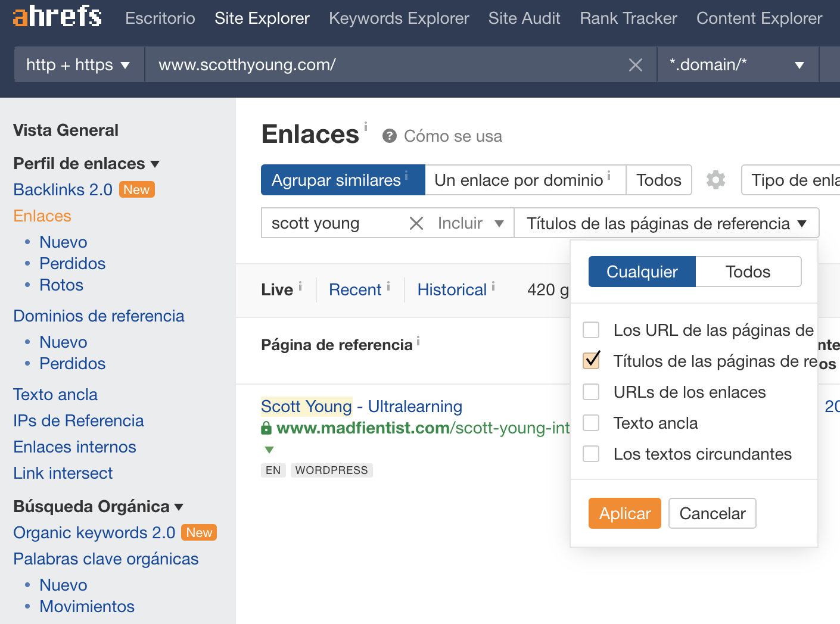Click the info icon next to Historical
Image resolution: width=840 pixels, height=624 pixels.
(x=493, y=286)
